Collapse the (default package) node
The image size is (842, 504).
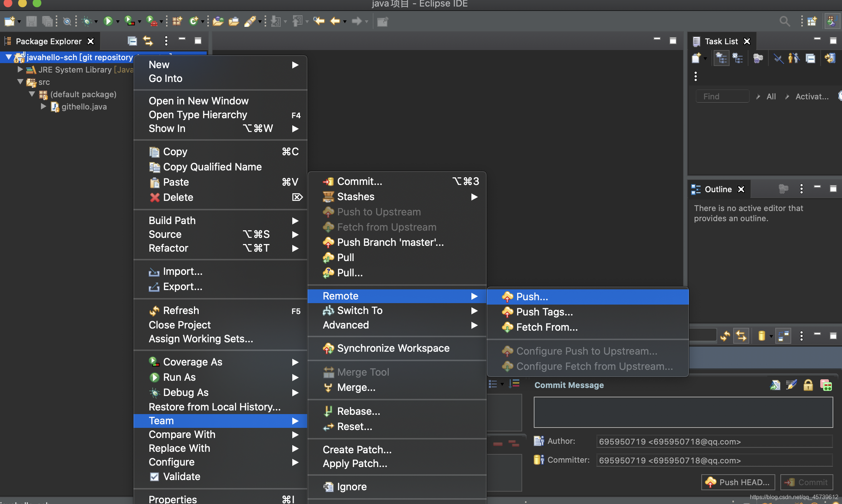pyautogui.click(x=32, y=94)
